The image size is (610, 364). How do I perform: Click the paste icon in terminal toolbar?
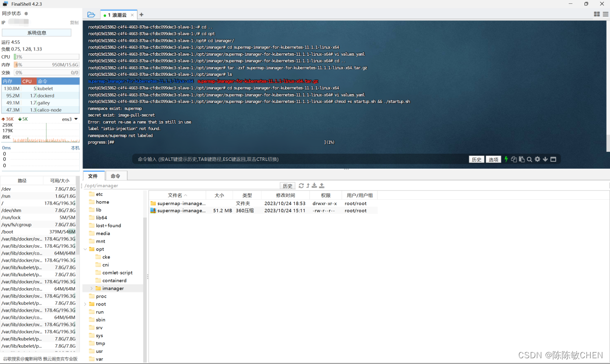click(522, 159)
